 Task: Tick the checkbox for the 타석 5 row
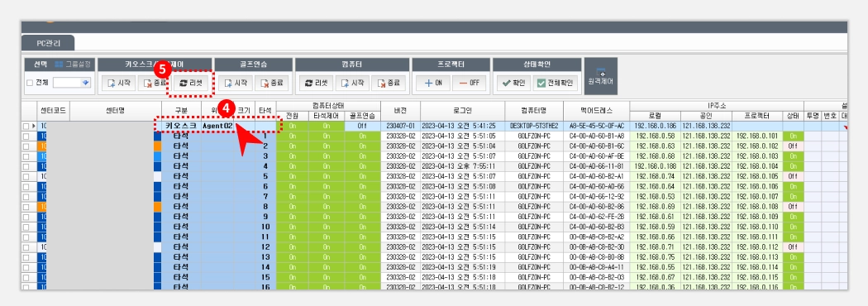26,176
